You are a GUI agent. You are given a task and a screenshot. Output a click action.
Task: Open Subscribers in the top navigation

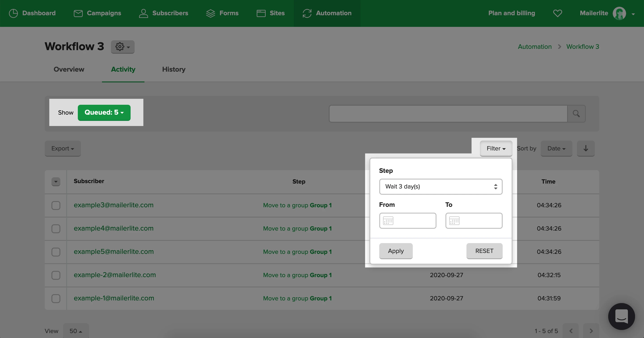point(163,13)
